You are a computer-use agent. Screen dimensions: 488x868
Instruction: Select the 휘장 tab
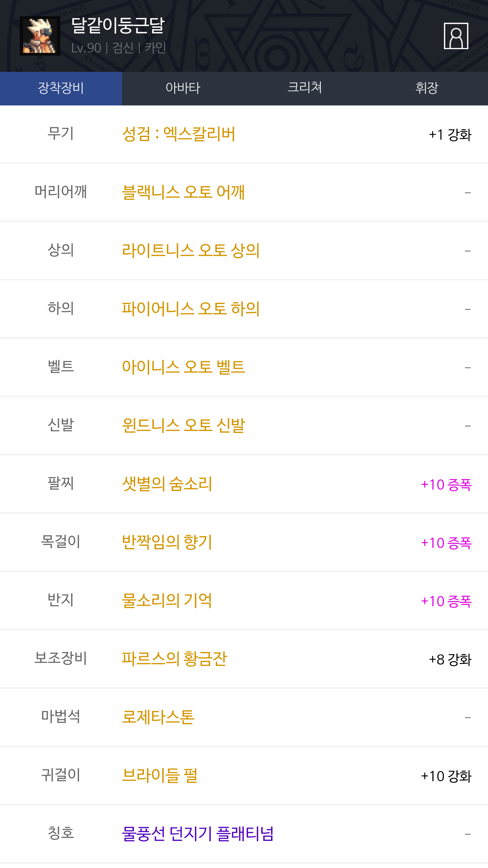click(x=427, y=88)
